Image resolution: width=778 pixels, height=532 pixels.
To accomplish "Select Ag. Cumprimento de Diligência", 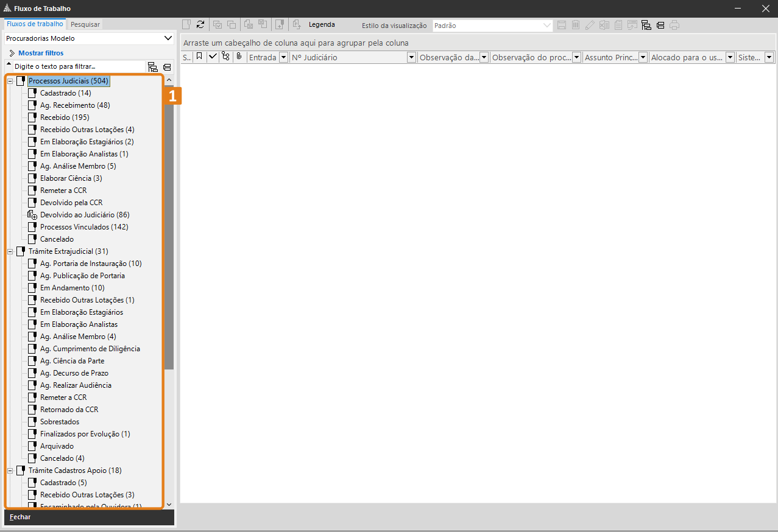I will [x=90, y=349].
